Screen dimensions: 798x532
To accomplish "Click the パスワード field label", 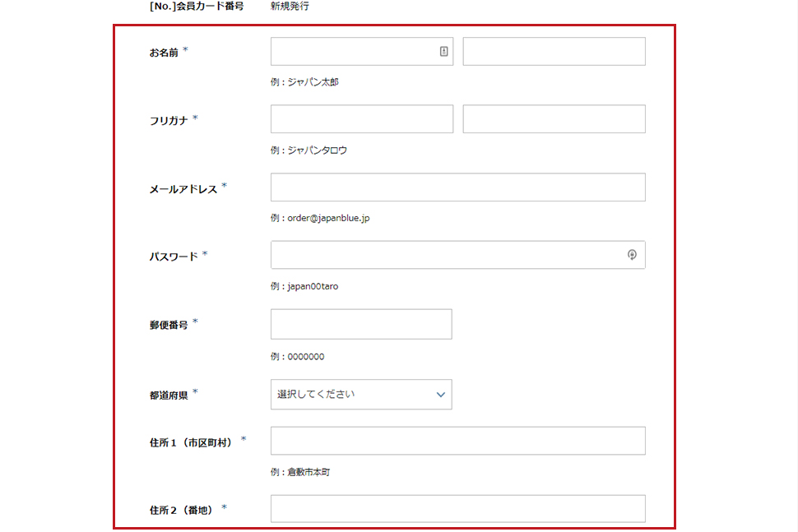I will [x=174, y=257].
